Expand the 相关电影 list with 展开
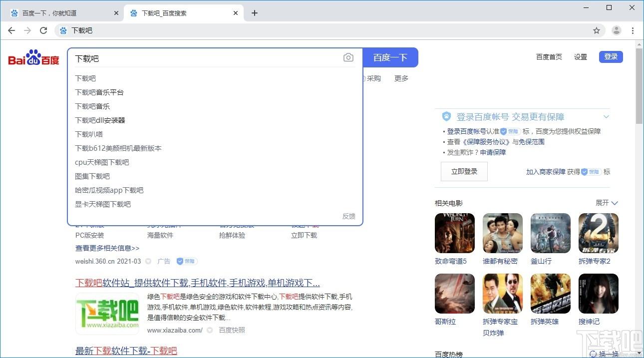The height and width of the screenshot is (358, 644). (x=607, y=203)
